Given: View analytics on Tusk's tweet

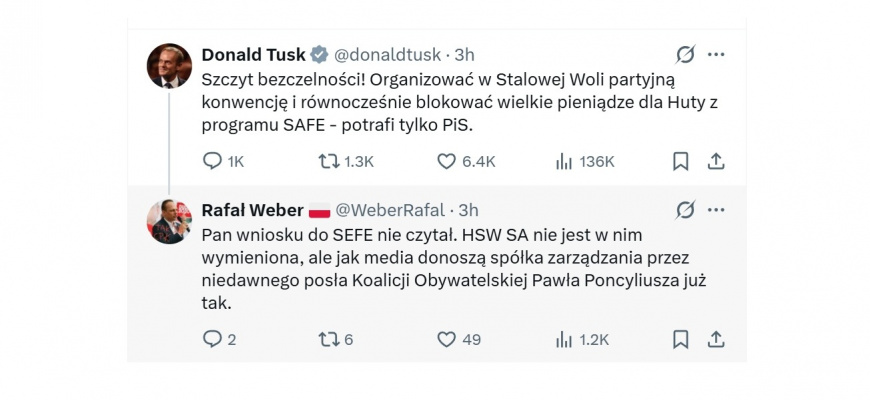Looking at the screenshot, I should click(x=563, y=161).
